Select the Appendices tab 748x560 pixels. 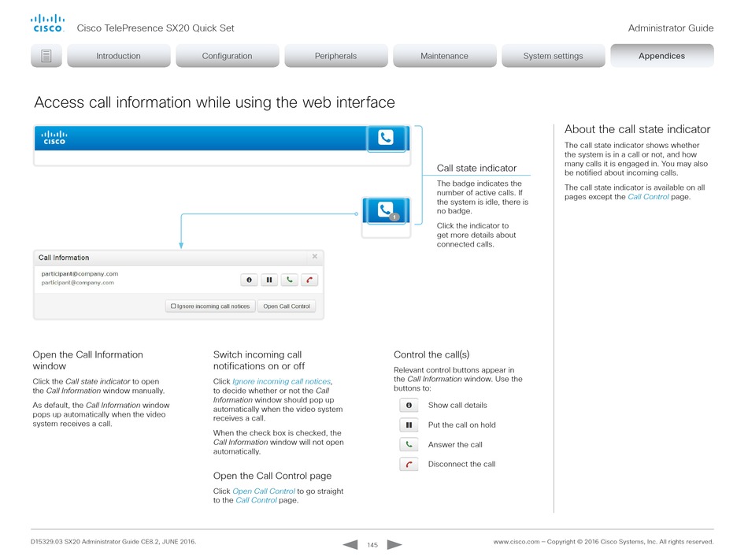click(x=661, y=56)
